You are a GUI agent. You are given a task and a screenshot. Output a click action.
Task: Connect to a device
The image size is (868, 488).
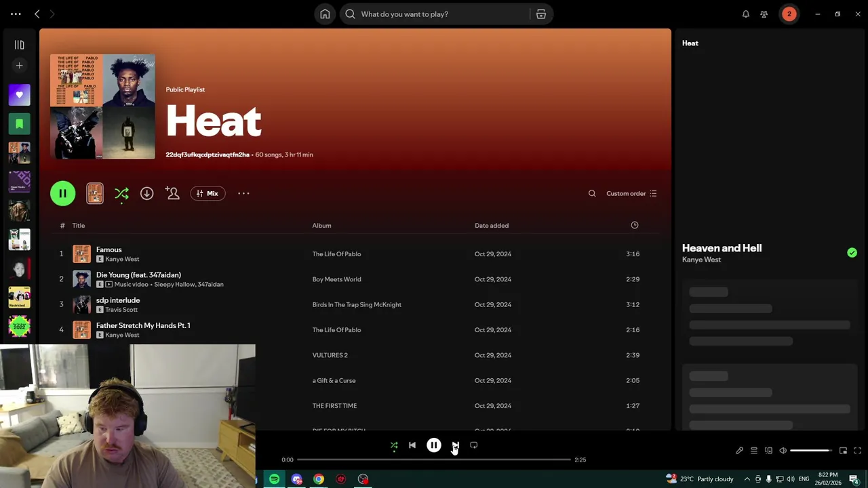click(768, 451)
